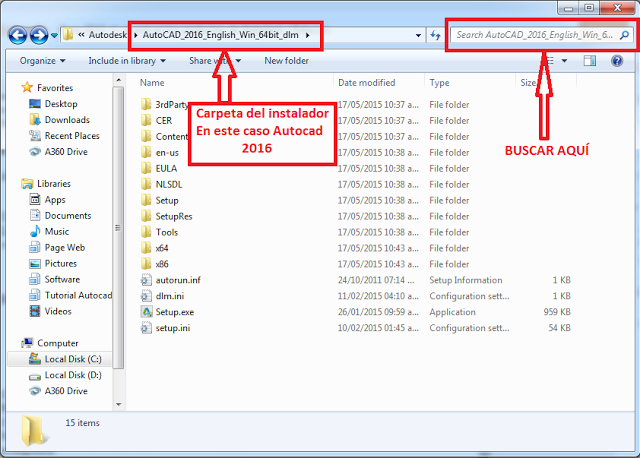Open Desktop in Favorites
This screenshot has height=458, width=640.
[61, 104]
